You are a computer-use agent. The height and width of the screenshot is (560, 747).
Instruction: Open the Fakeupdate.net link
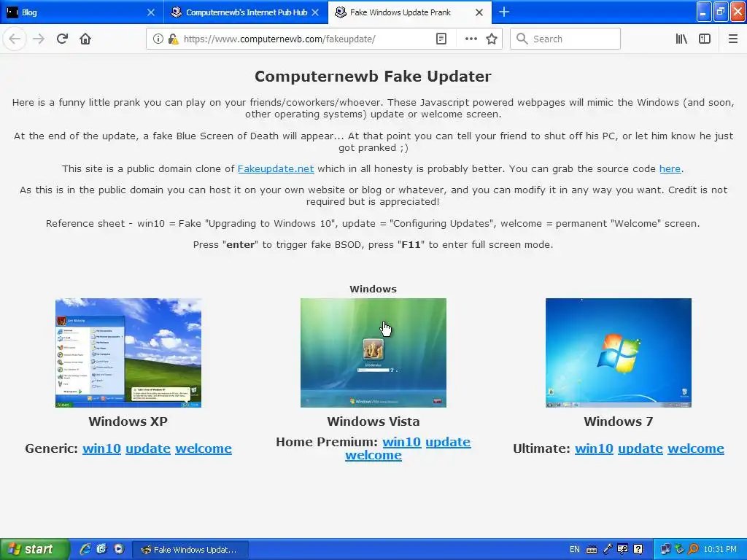pyautogui.click(x=275, y=169)
